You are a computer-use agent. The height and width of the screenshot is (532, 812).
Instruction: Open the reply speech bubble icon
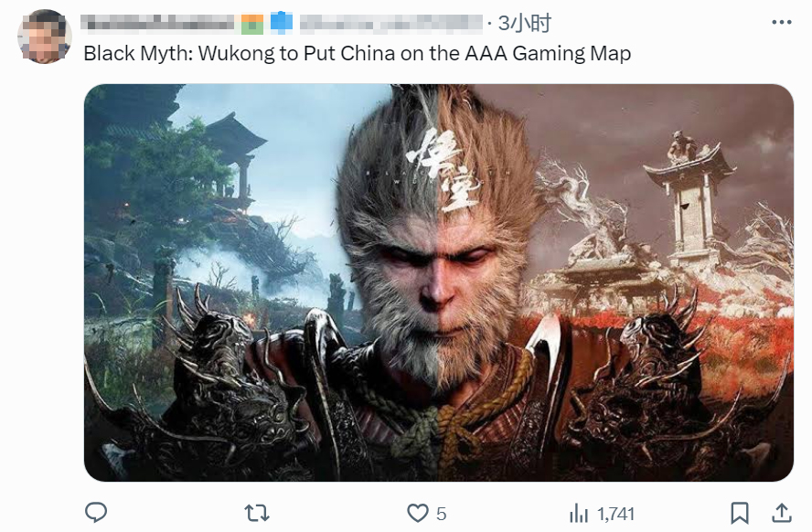click(x=96, y=512)
